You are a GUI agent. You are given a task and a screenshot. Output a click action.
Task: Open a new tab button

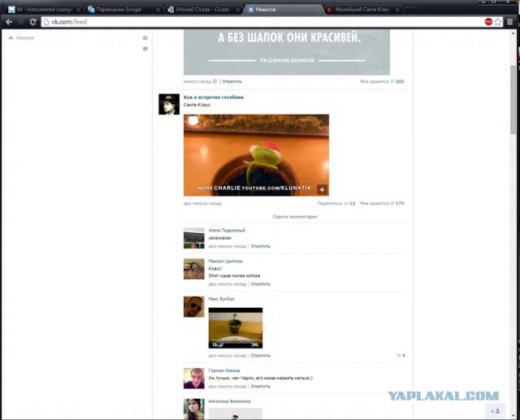[x=410, y=10]
